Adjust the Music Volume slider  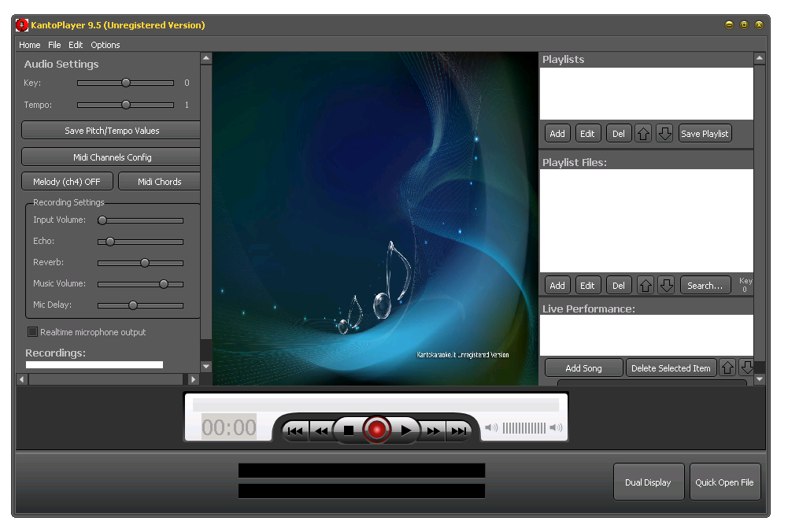(x=140, y=284)
